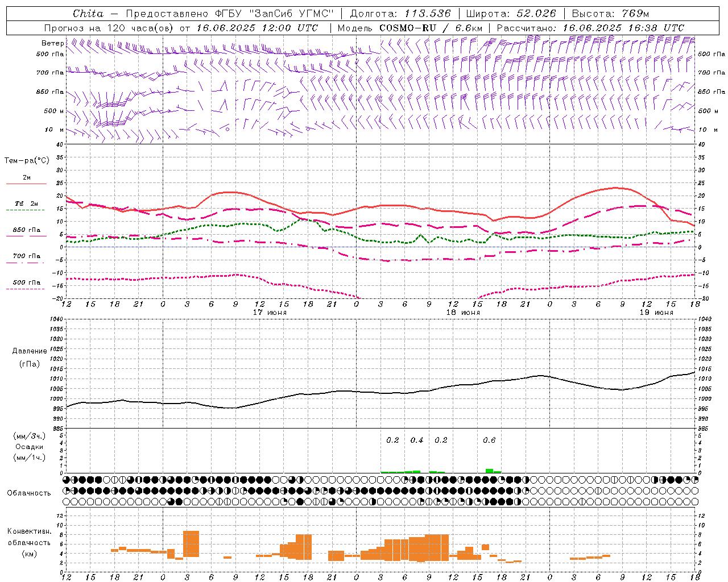Click the "Рассчитано: 16.06.2025 16:38 UTC" timestamp
This screenshot has width=728, height=582.
pos(590,28)
